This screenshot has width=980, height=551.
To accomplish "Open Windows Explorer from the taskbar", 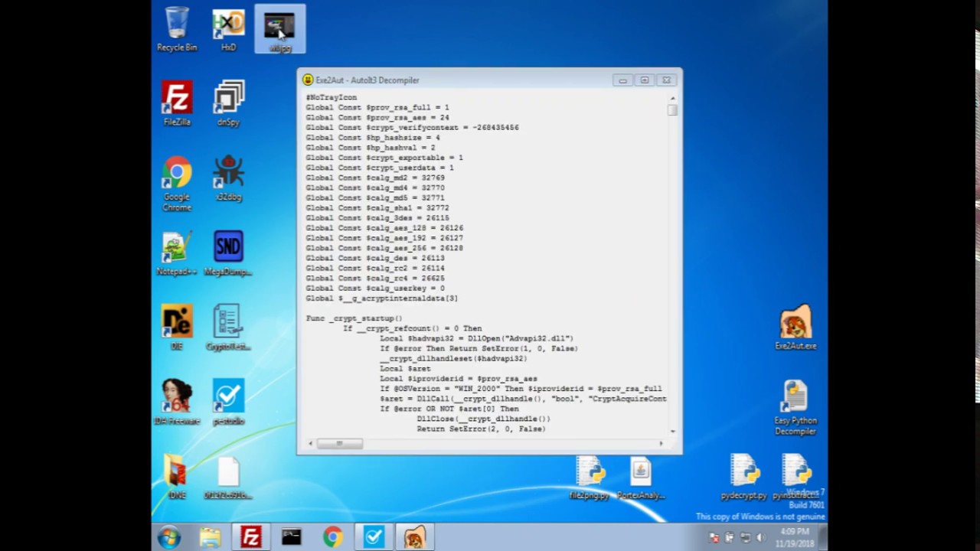I will click(210, 537).
